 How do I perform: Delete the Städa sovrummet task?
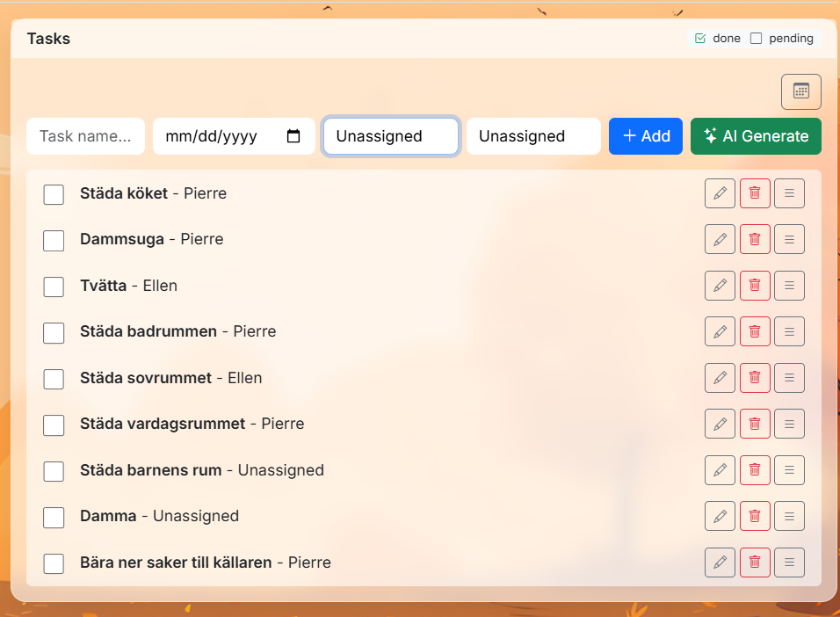(x=755, y=378)
